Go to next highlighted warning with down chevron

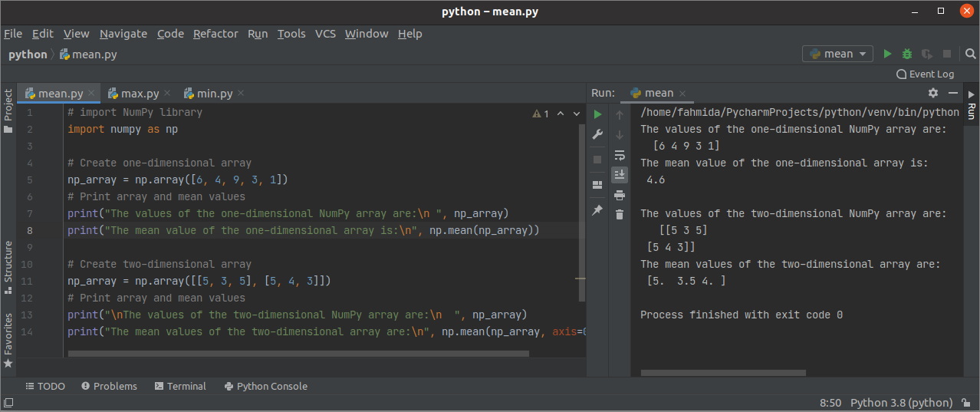[577, 114]
